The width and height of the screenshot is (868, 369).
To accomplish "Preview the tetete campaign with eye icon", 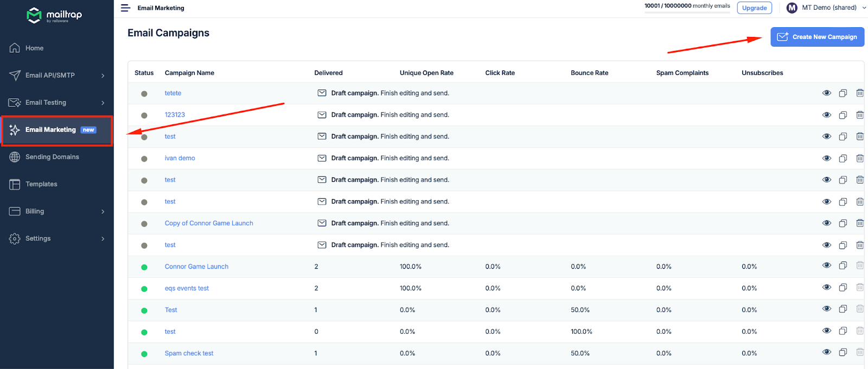I will 826,93.
